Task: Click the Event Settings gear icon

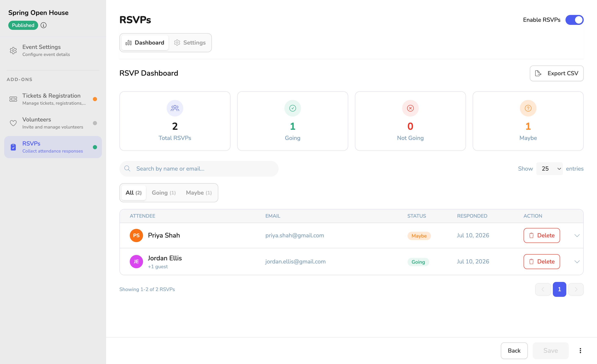Action: pos(13,50)
